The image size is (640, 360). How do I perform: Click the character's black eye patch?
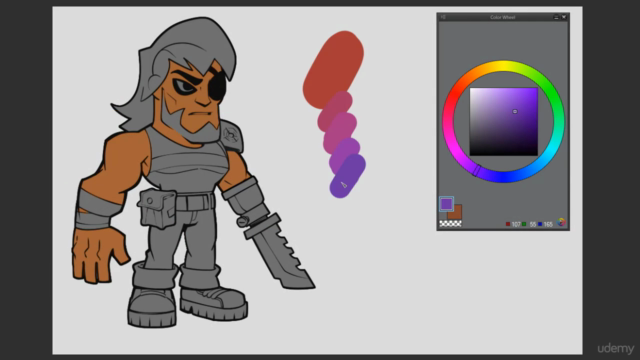218,87
